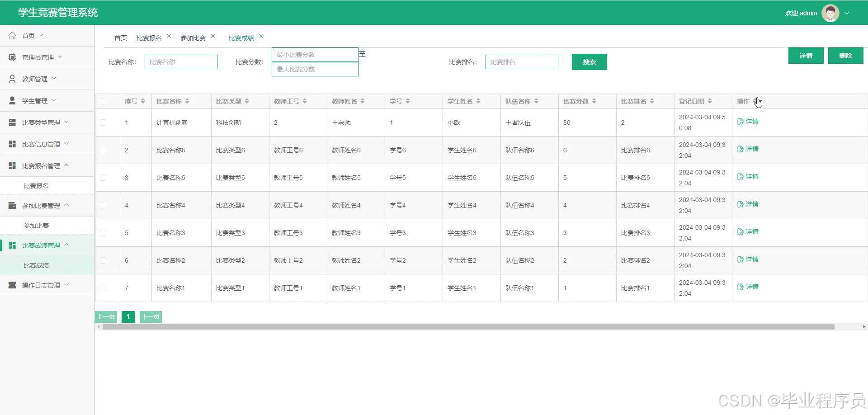Expand the 首页 sidebar menu
Image resolution: width=868 pixels, height=415 pixels.
41,35
